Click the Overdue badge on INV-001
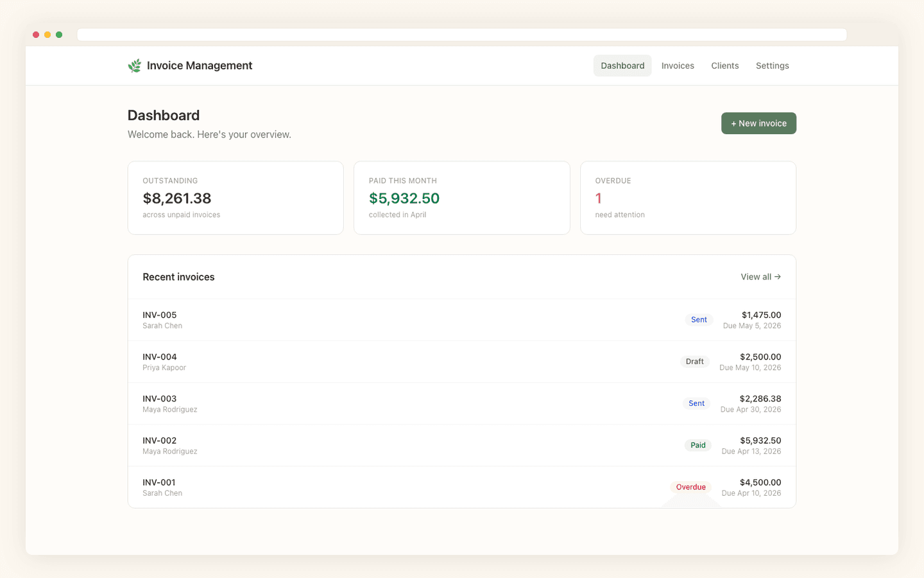 (690, 487)
